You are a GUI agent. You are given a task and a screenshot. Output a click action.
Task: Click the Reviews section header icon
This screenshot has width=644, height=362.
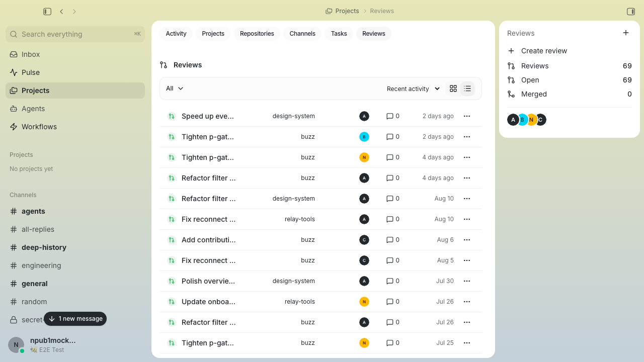(164, 65)
